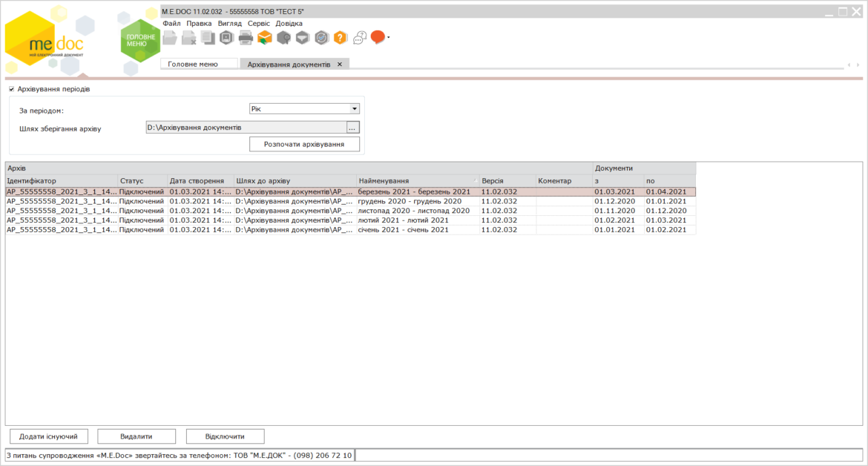Select row березень 2021 - березень 2021

(350, 191)
